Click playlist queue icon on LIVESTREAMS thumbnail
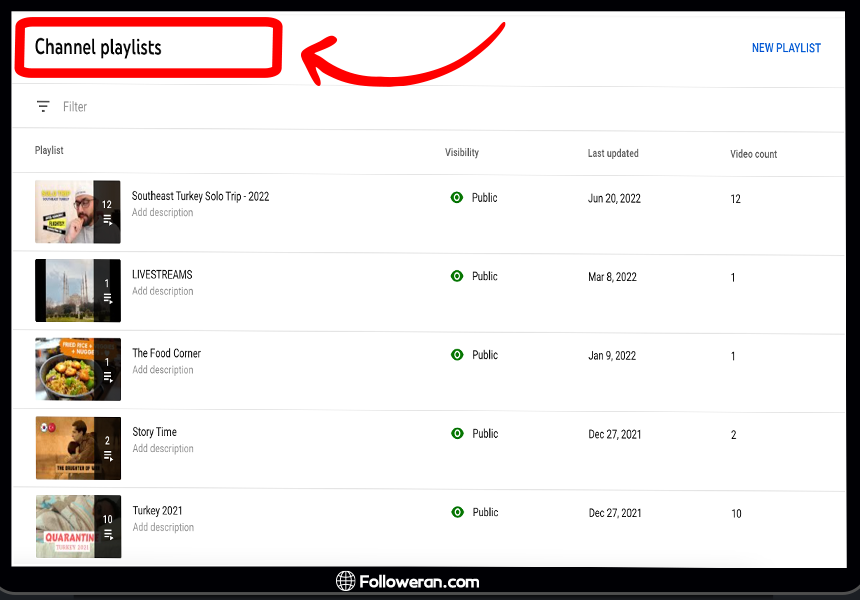Viewport: 860px width, 600px height. [x=107, y=298]
